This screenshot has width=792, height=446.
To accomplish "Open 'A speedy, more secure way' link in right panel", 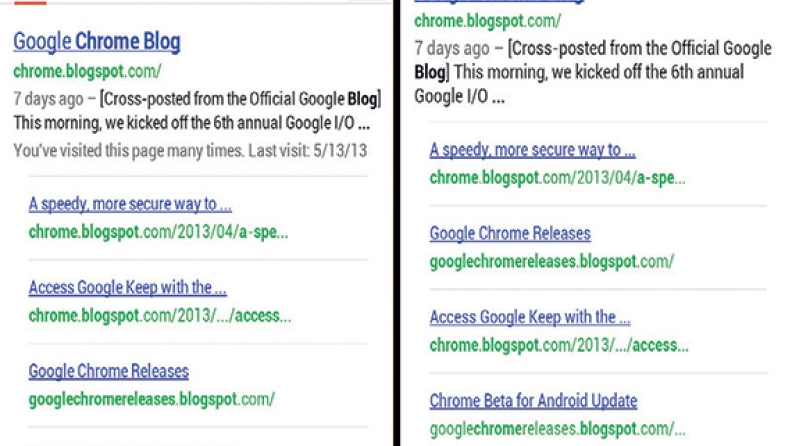I will click(x=532, y=150).
